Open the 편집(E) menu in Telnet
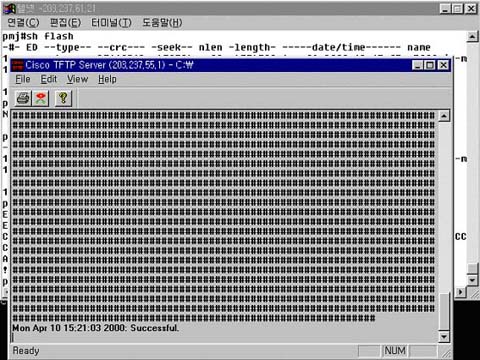 point(65,23)
